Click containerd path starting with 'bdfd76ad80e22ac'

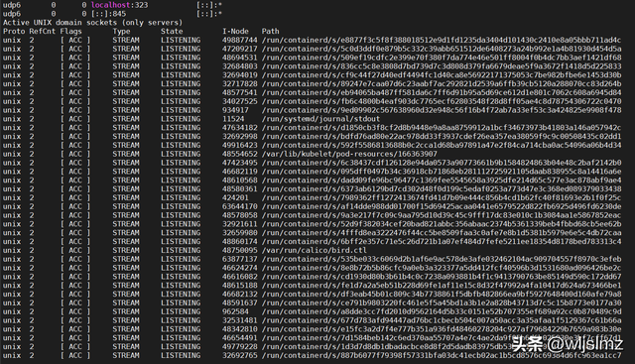(x=442, y=137)
